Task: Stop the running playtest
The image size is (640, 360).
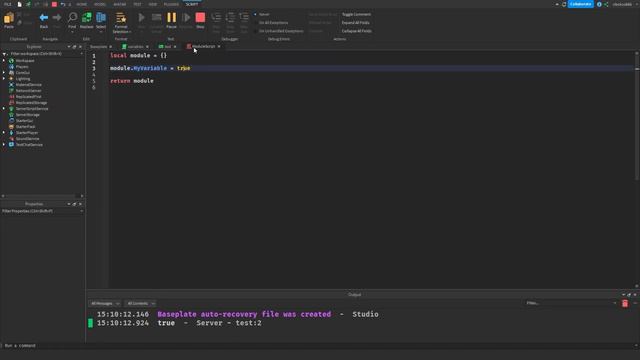Action: point(200,17)
